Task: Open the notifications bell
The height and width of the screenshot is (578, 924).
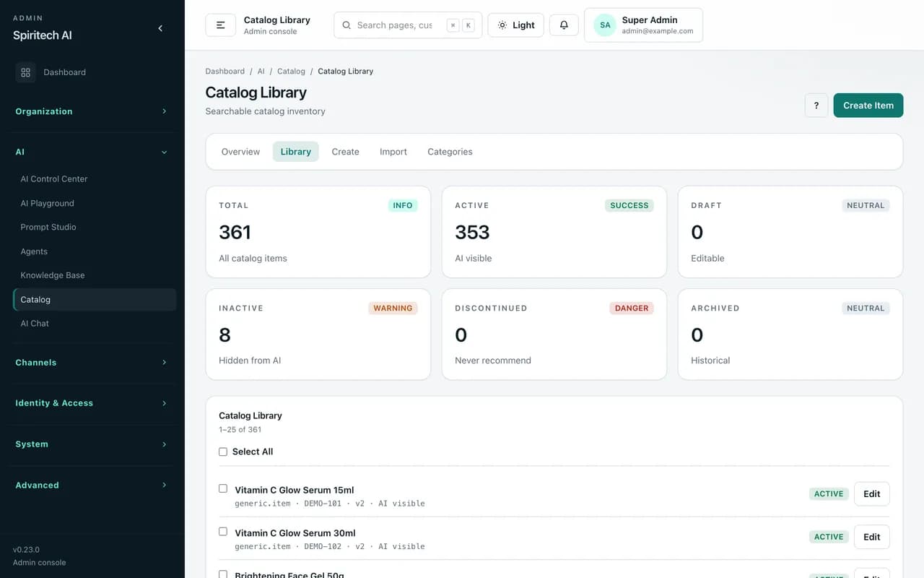Action: pos(564,25)
